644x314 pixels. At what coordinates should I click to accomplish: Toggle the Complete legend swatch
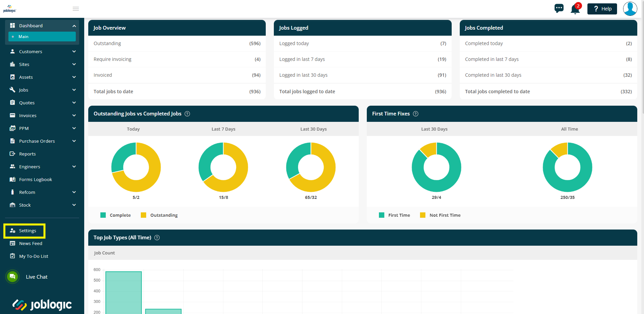pos(103,215)
